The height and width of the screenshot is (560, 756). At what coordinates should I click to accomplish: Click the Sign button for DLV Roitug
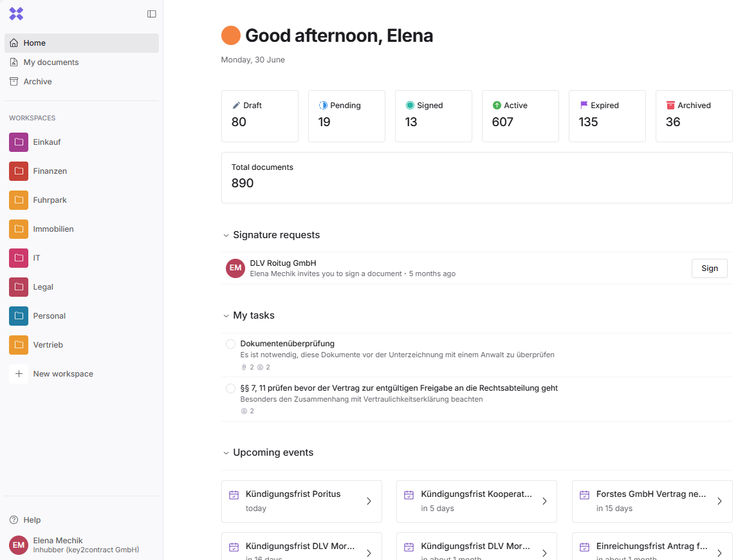tap(709, 268)
